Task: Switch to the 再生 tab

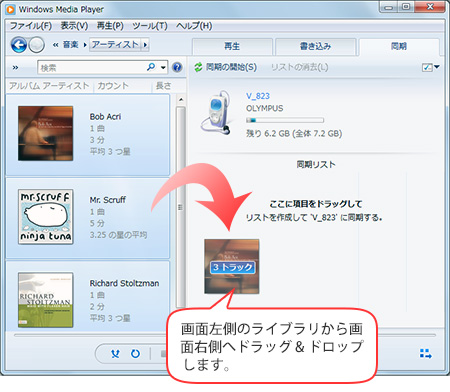Action: pyautogui.click(x=232, y=46)
